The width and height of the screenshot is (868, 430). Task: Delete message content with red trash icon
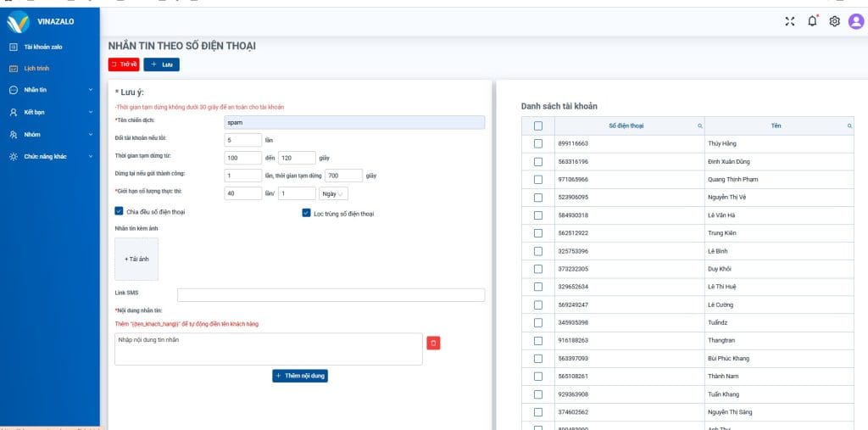(433, 343)
